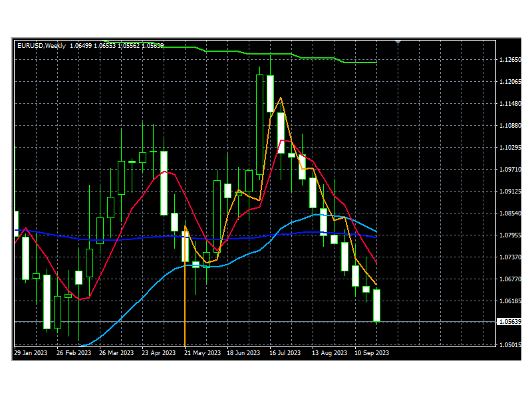
Task: Click the 1.12650 price scale label
Action: 510,60
